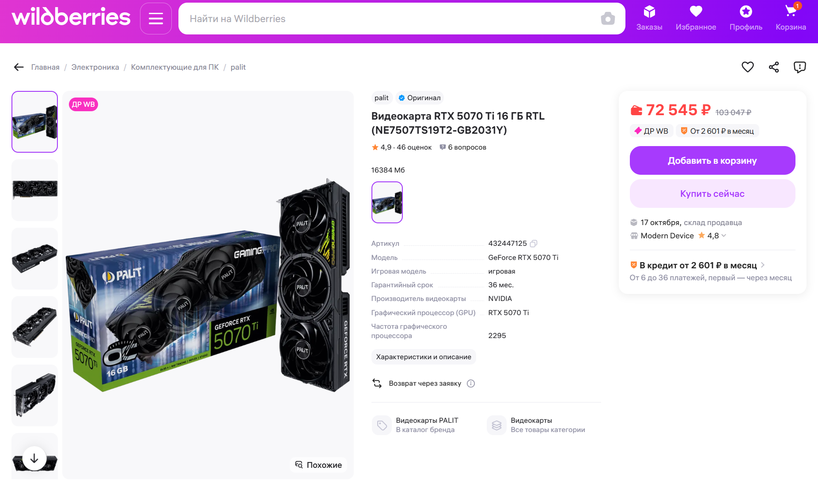Go back using the left arrow
This screenshot has height=504, width=818.
[19, 67]
